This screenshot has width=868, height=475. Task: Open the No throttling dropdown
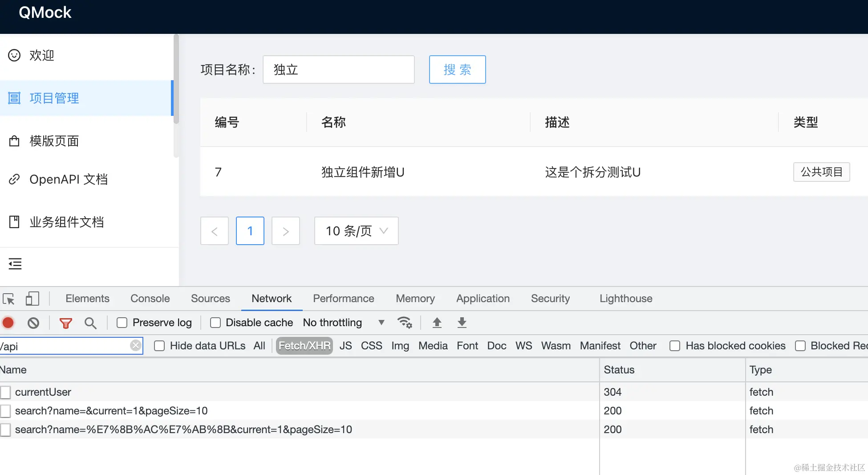[344, 323]
